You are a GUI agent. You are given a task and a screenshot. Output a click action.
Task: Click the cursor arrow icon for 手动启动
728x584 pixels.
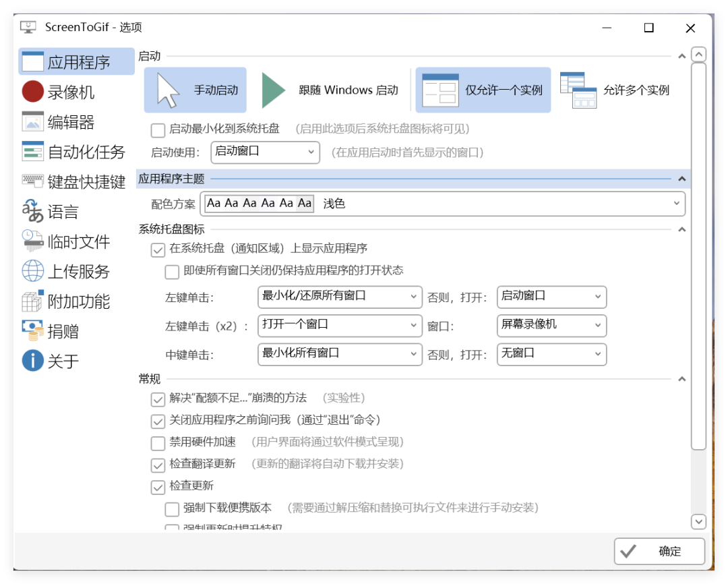[x=168, y=90]
